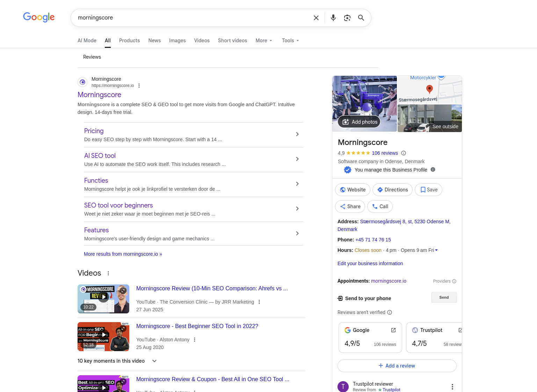Expand business hours dropdown arrow
The height and width of the screenshot is (392, 537).
(436, 250)
